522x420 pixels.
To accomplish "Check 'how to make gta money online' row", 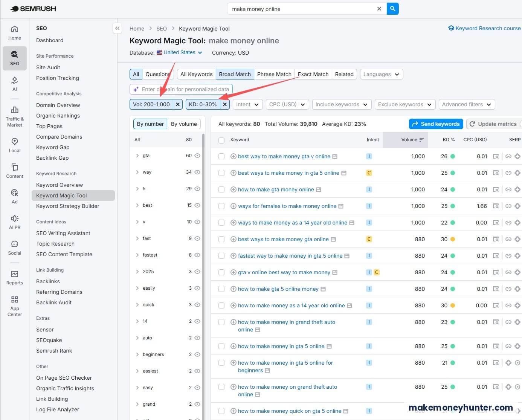I will pos(221,189).
